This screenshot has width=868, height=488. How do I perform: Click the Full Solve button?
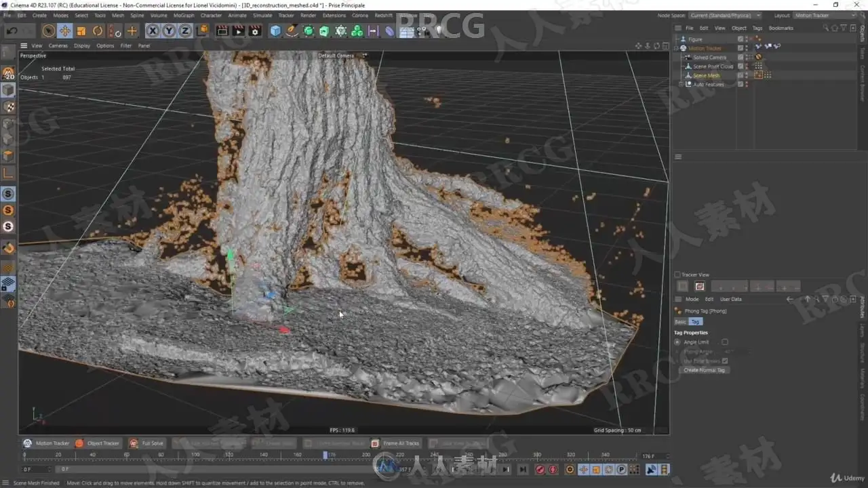pyautogui.click(x=146, y=443)
